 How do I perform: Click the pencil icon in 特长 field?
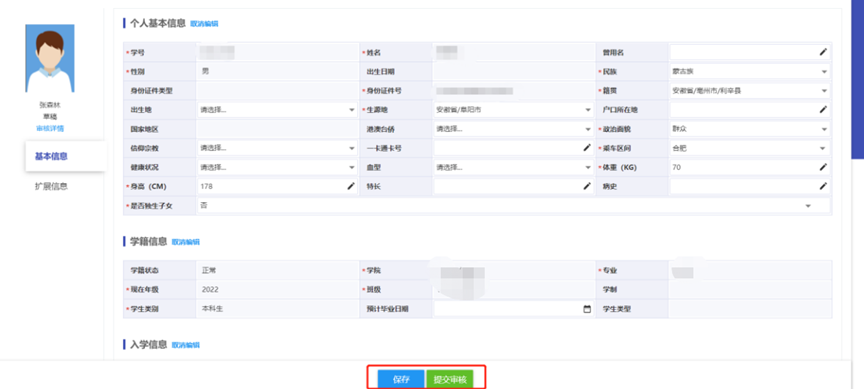click(x=587, y=186)
